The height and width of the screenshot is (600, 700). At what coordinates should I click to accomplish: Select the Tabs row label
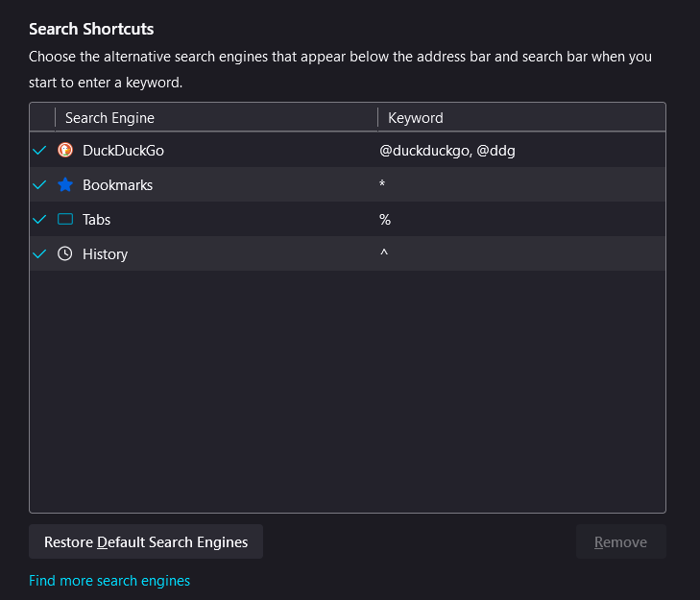click(x=96, y=219)
